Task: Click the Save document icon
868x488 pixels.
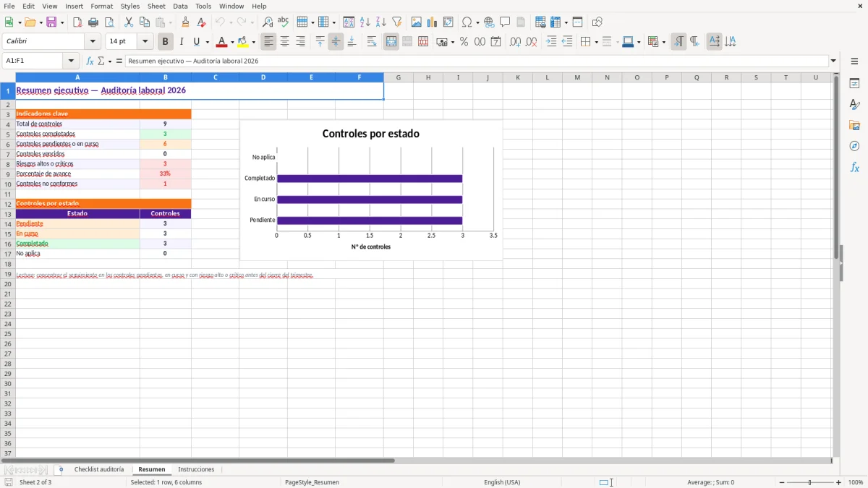Action: pyautogui.click(x=51, y=22)
